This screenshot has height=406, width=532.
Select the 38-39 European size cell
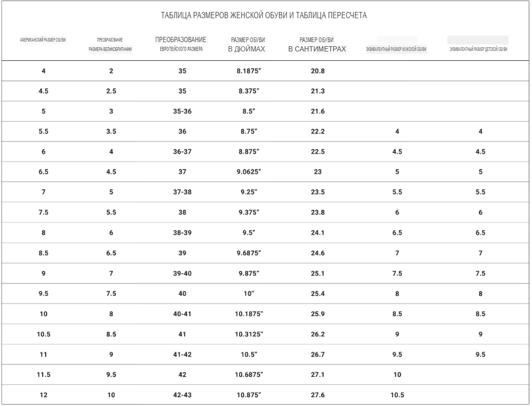click(182, 233)
